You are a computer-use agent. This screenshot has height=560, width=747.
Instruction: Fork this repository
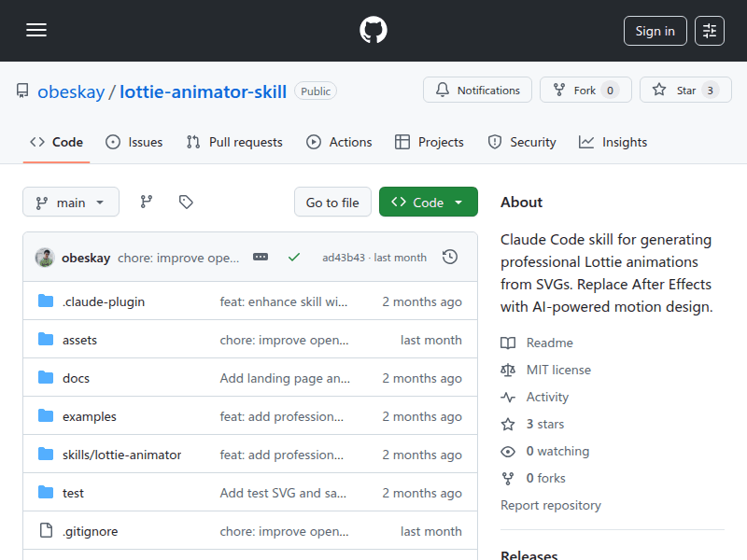pos(585,91)
